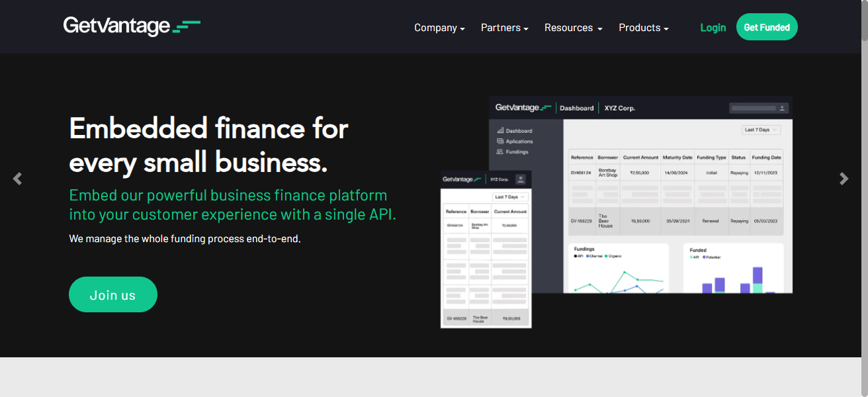The width and height of the screenshot is (868, 397).
Task: Open the Products menu in the navbar
Action: pyautogui.click(x=643, y=28)
